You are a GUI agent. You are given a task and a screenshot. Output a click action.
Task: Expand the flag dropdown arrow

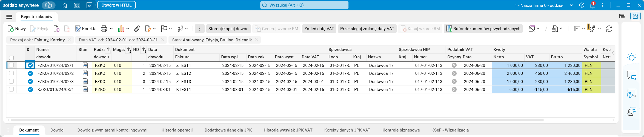[170, 29]
